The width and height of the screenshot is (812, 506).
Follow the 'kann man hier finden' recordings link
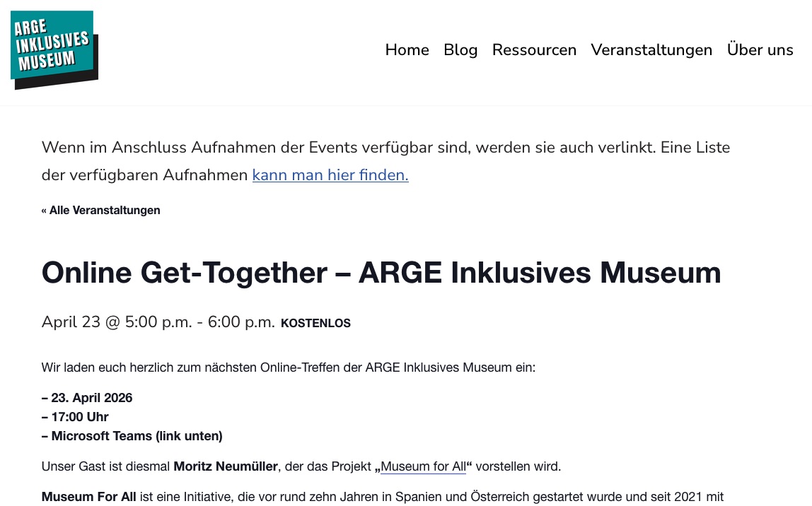pos(330,175)
